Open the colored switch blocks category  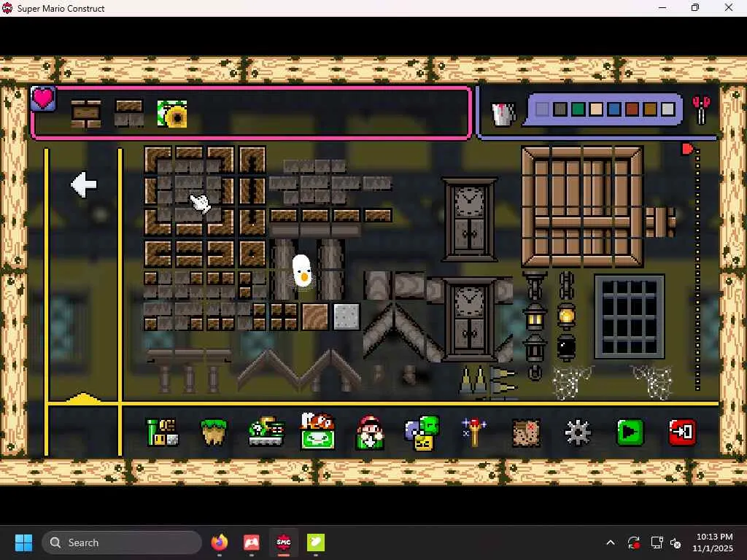[x=422, y=432]
